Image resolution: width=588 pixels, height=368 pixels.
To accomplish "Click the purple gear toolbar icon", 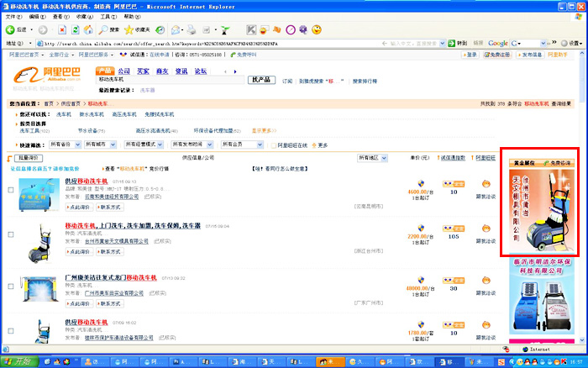I will click(x=303, y=29).
